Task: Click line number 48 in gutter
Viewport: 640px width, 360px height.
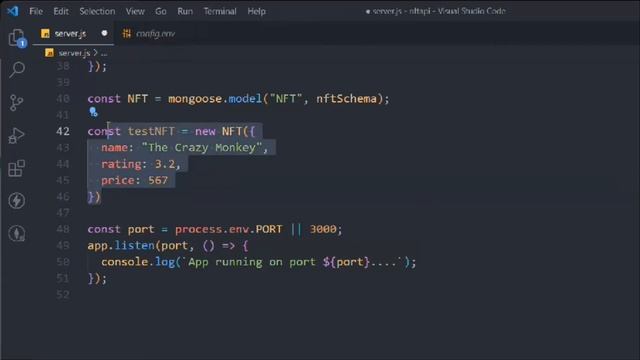Action: point(63,229)
